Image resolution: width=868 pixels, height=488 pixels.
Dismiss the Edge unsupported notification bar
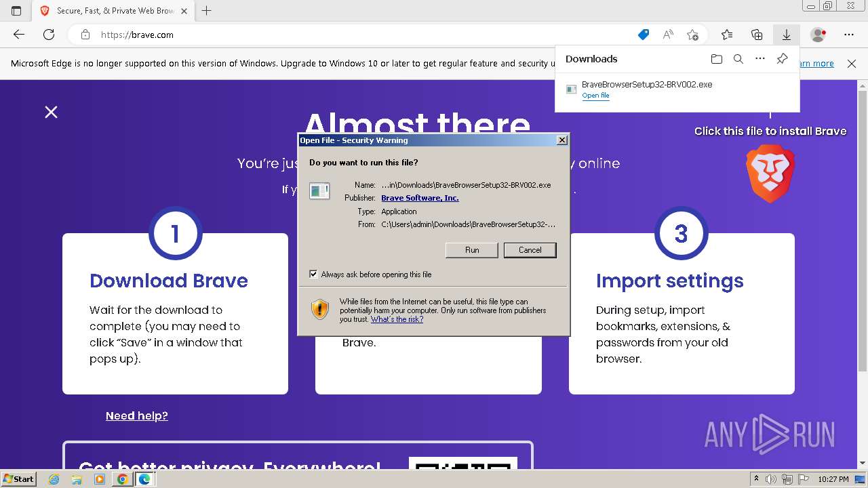(852, 64)
